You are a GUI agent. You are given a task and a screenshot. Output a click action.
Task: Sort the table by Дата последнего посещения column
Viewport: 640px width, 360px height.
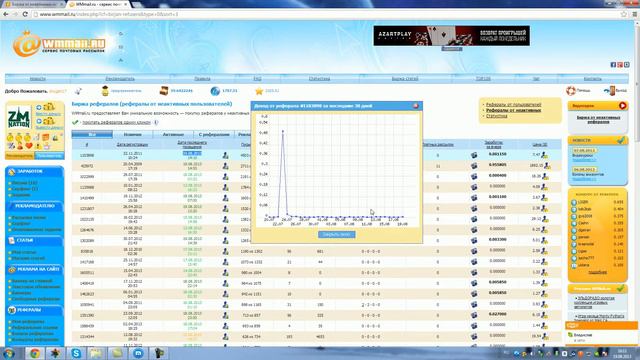pos(192,144)
